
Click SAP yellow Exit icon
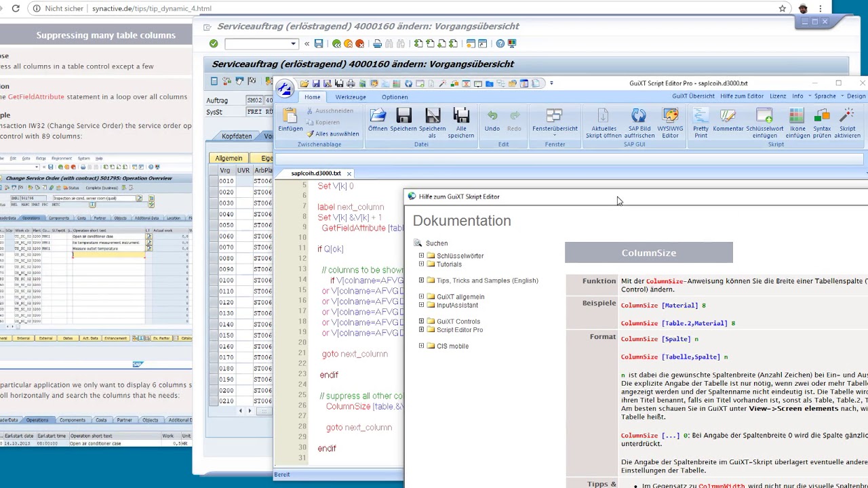[348, 43]
